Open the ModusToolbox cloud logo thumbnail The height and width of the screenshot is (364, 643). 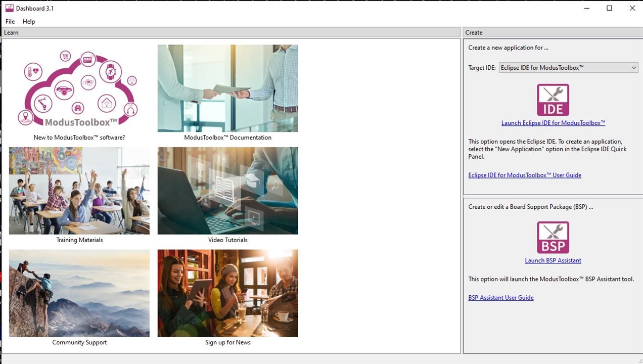pos(79,88)
